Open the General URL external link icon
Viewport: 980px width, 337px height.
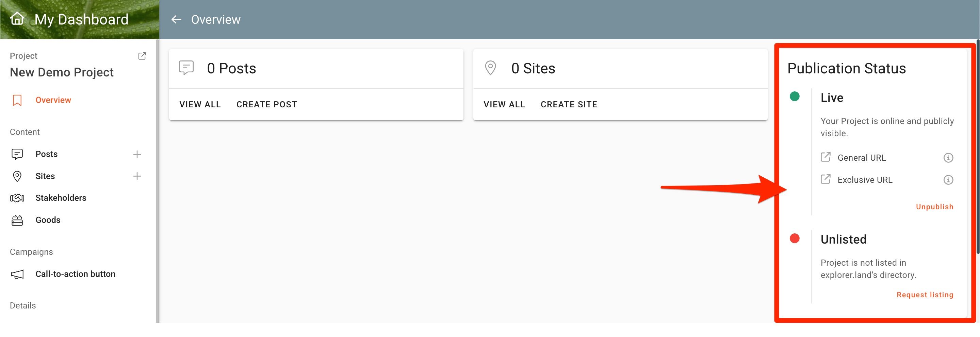[x=825, y=157]
